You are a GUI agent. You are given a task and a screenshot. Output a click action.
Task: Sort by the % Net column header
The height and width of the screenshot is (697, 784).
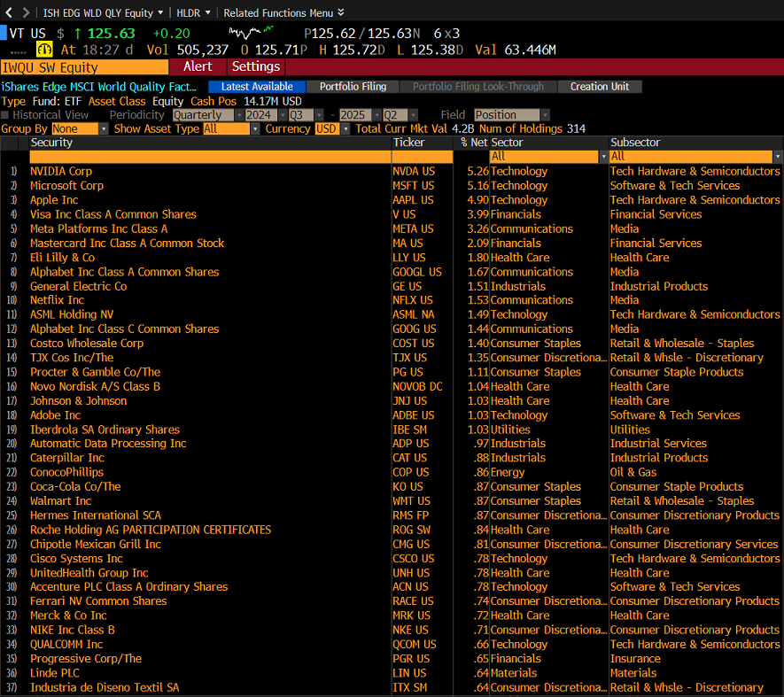click(473, 143)
